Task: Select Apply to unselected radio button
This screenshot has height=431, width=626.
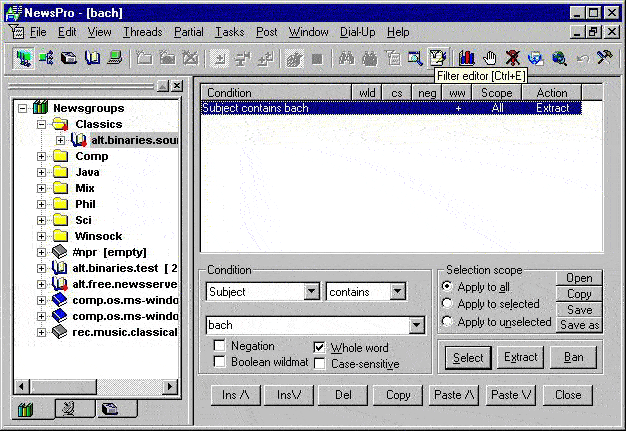Action: pyautogui.click(x=447, y=321)
